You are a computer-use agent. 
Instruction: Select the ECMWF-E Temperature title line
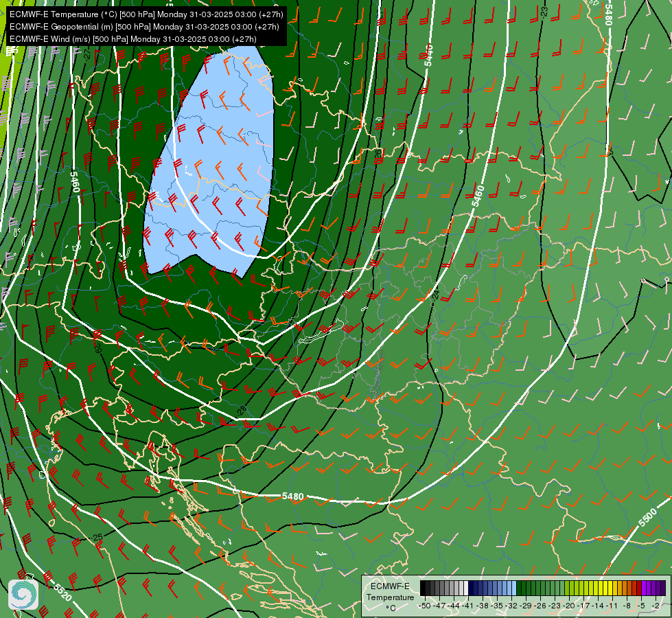coord(146,14)
